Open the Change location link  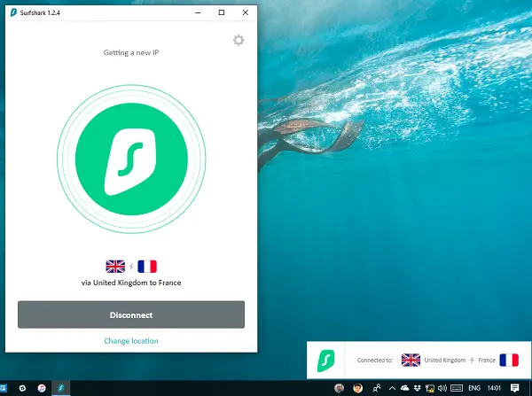click(131, 341)
